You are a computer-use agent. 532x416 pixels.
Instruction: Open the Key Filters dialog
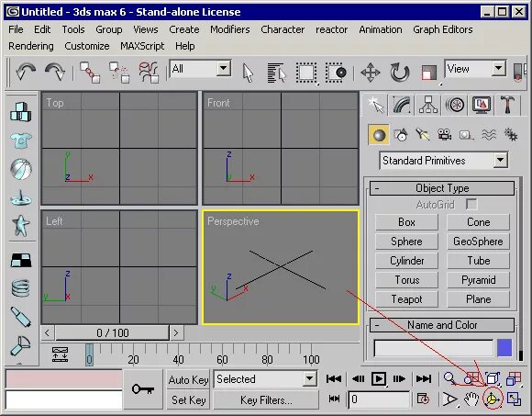[266, 400]
